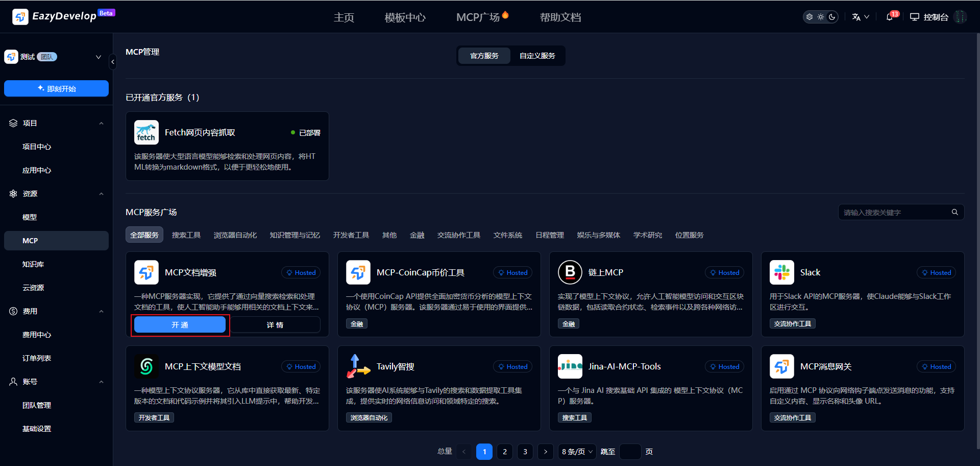This screenshot has height=466, width=980.
Task: Click the 详情 button on MCP文档增强
Action: click(275, 325)
